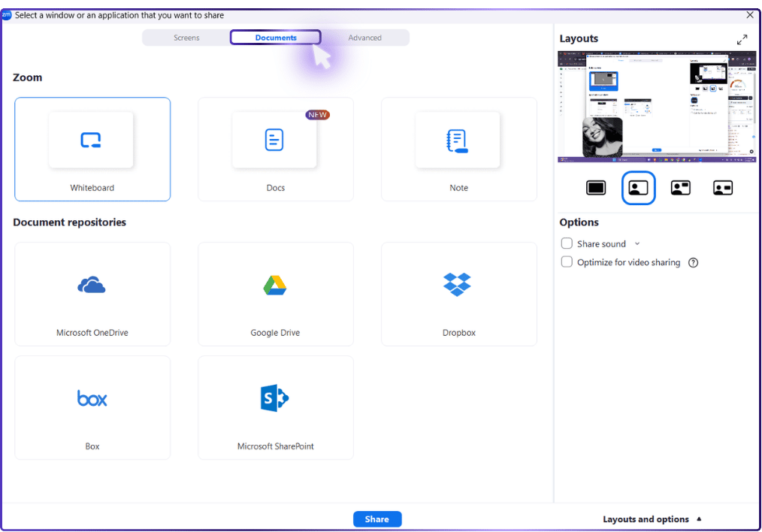The image size is (762, 532).
Task: Expand the Layouts preview to full size
Action: click(742, 40)
